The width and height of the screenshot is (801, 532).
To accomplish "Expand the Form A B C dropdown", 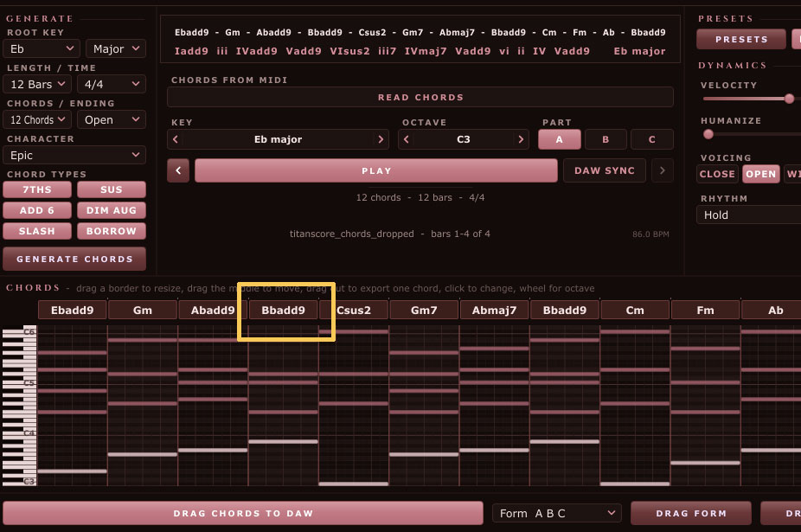I will click(x=557, y=513).
